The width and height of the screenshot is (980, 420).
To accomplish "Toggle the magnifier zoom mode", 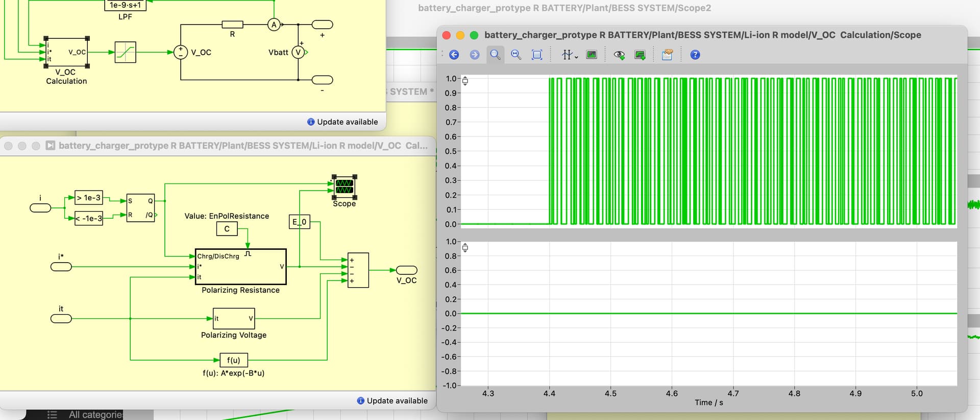I will click(x=495, y=55).
